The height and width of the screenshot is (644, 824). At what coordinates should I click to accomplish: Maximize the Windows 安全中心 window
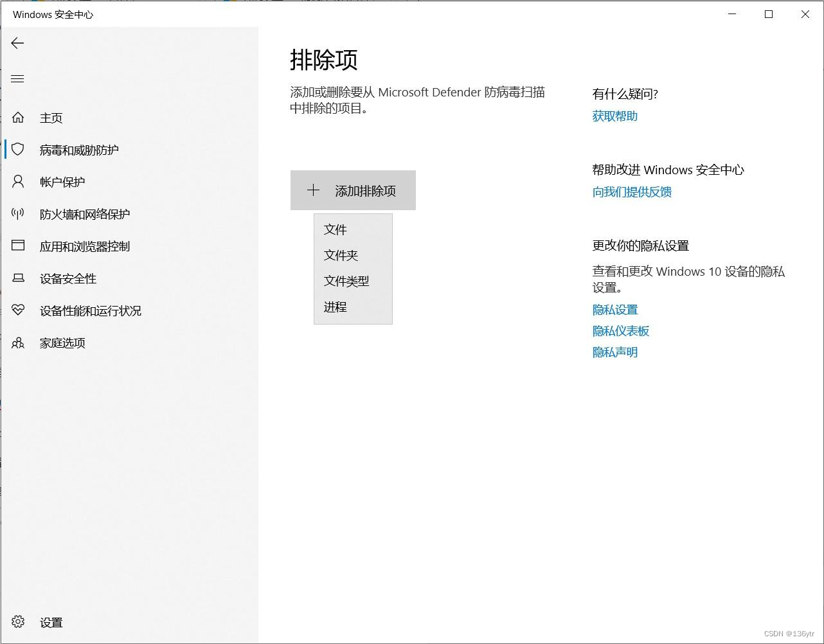pyautogui.click(x=769, y=14)
